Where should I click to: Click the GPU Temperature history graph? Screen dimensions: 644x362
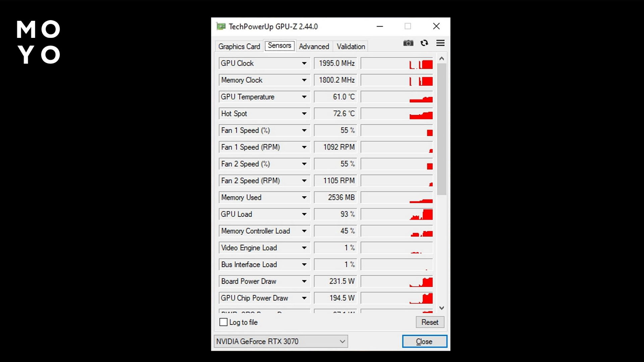coord(397,97)
